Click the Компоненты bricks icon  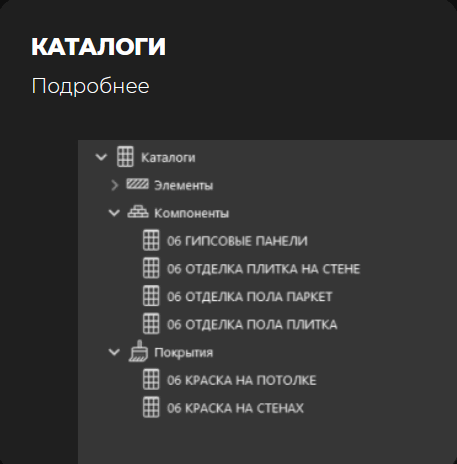138,212
